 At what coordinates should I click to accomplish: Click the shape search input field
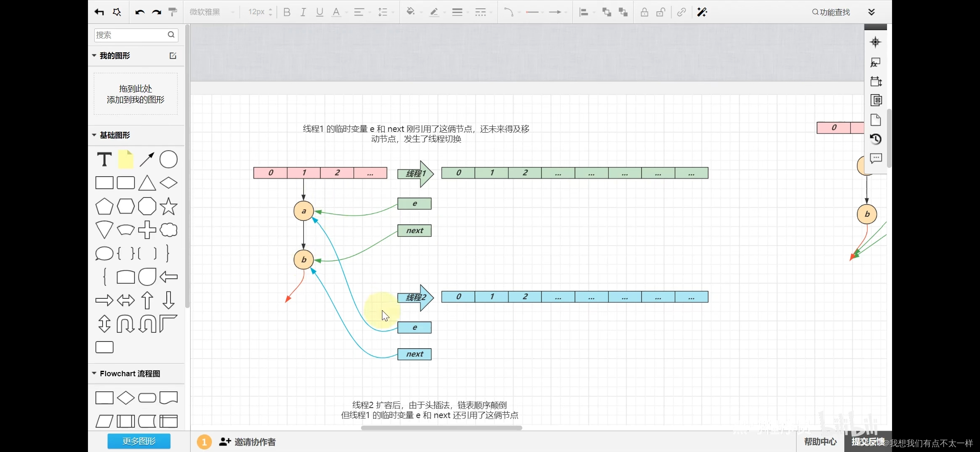[131, 35]
